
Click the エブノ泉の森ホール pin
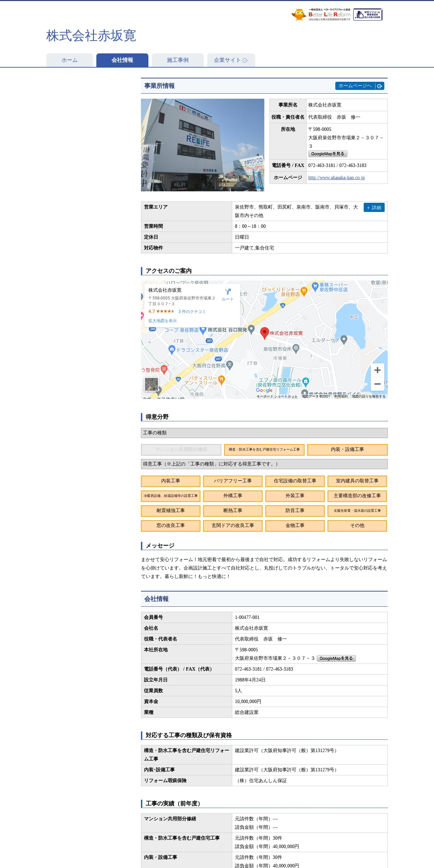coord(306,382)
